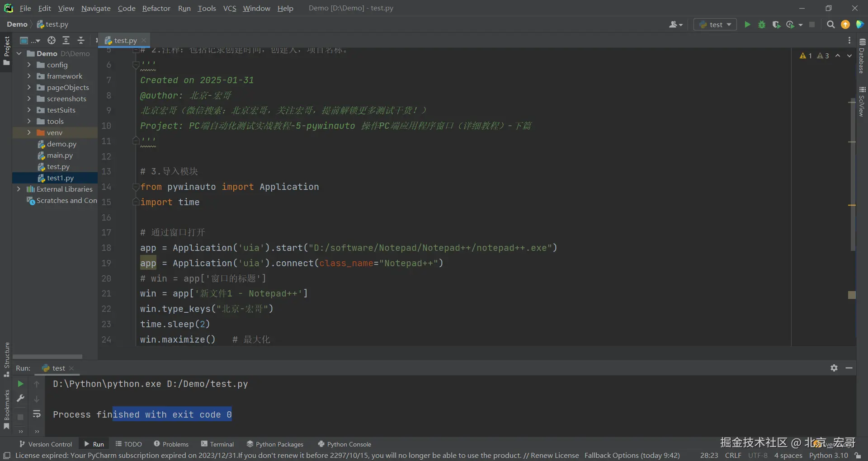Toggle the Project tool window sidebar button
Image resolution: width=868 pixels, height=461 pixels.
(x=6, y=50)
